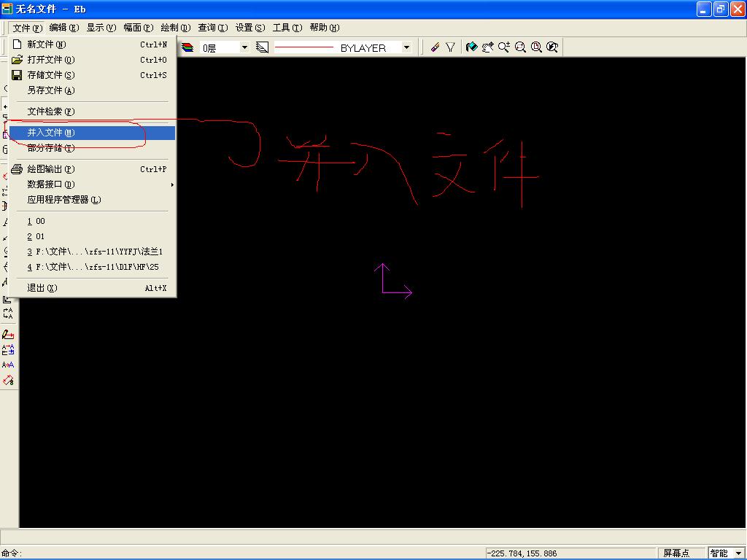
Task: Activate the pan hand tool
Action: coord(487,47)
